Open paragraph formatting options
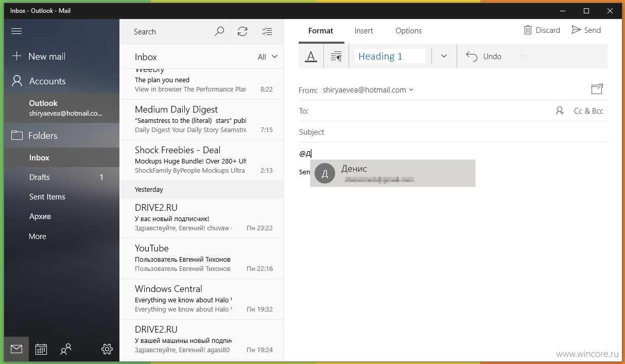625x364 pixels. click(x=336, y=57)
